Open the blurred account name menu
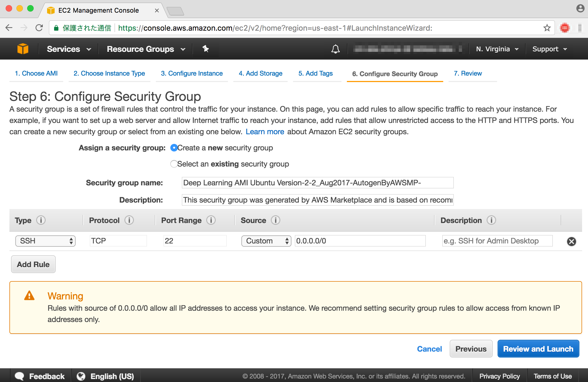 tap(408, 49)
